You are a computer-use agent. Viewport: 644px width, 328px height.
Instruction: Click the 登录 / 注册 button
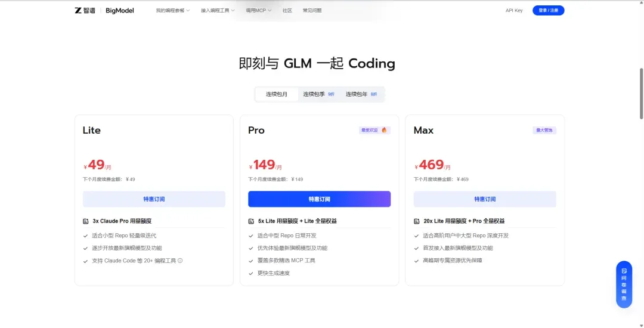[x=549, y=10]
